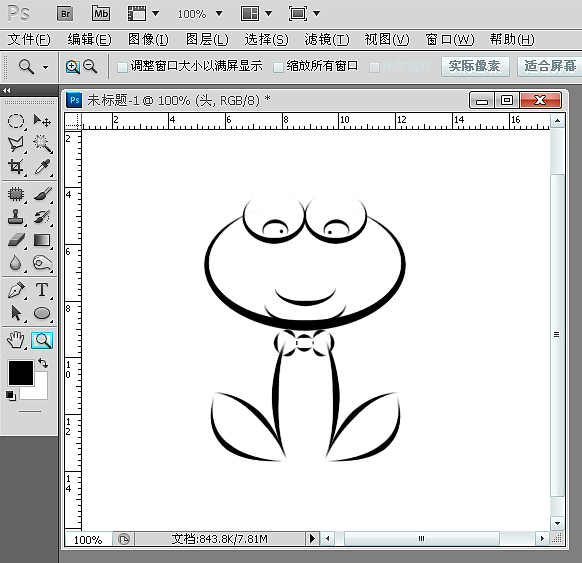Select the Eyedropper tool
This screenshot has height=563, width=582.
[x=42, y=167]
